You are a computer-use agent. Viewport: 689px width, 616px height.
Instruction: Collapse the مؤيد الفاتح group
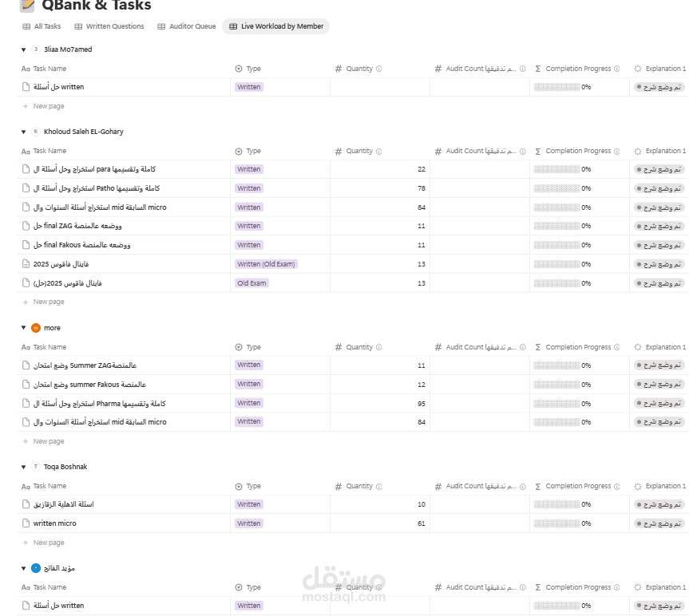click(24, 569)
